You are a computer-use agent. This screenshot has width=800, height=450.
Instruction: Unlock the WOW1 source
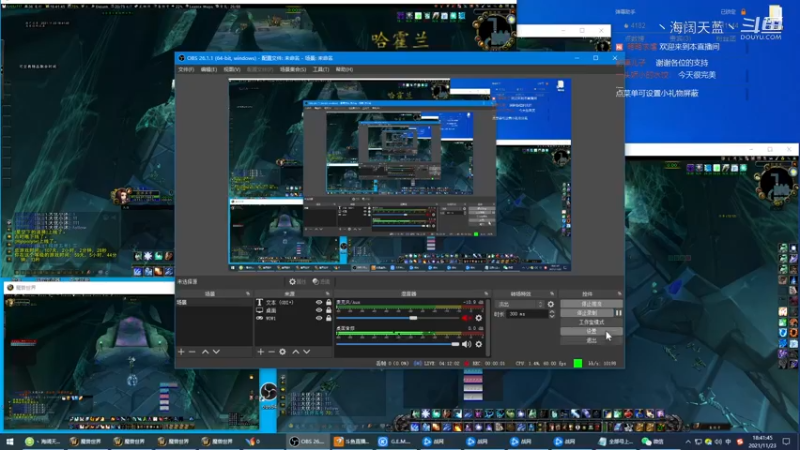[329, 318]
